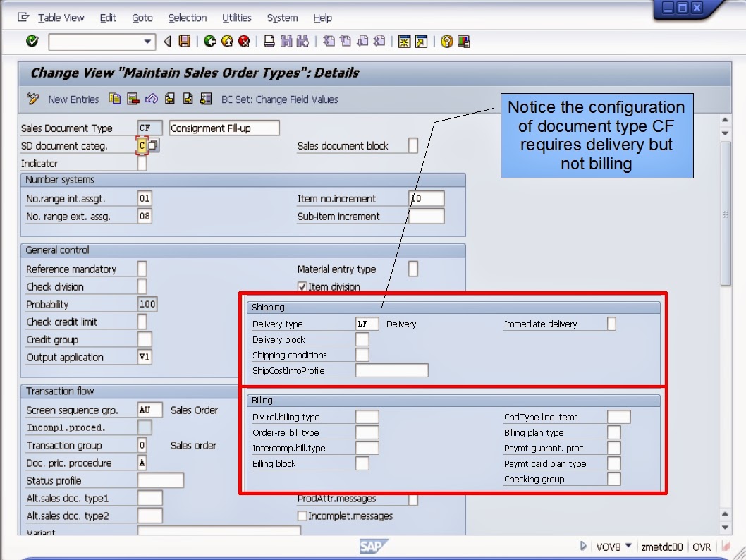Click the Screen sequence grp. field AU

tap(149, 410)
